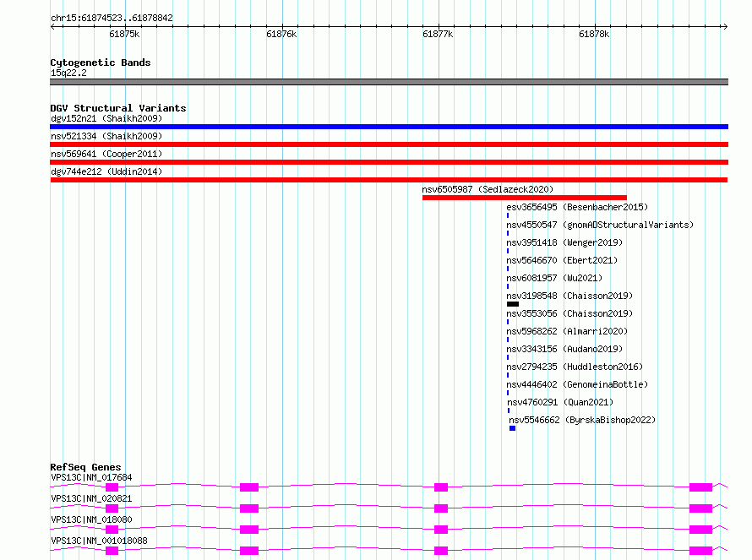Click the red nsv569641 variant bar

pos(389,162)
